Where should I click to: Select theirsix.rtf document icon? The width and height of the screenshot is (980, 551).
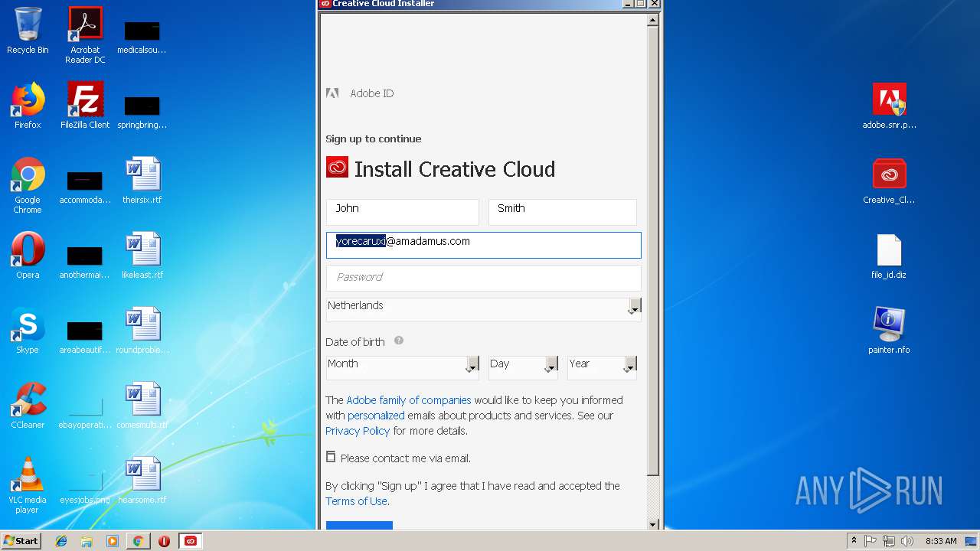[x=142, y=181]
